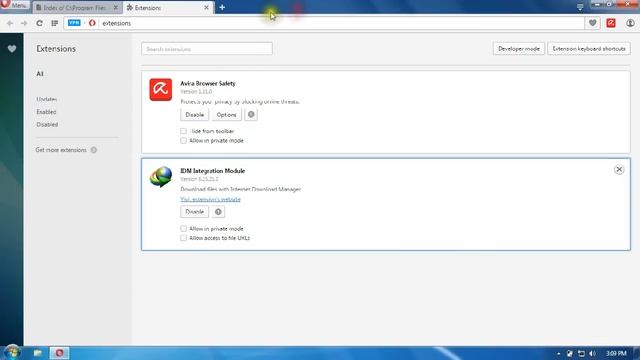
Task: Select the Updates filter
Action: coord(47,99)
